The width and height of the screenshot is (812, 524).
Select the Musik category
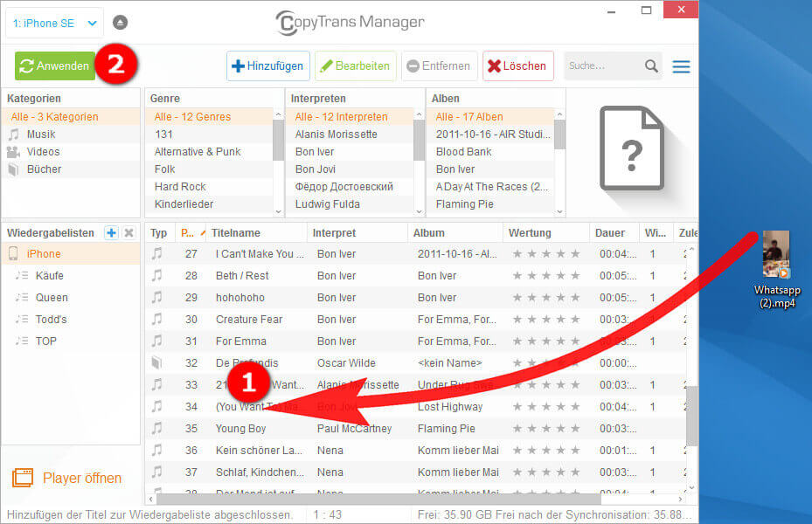(x=71, y=134)
